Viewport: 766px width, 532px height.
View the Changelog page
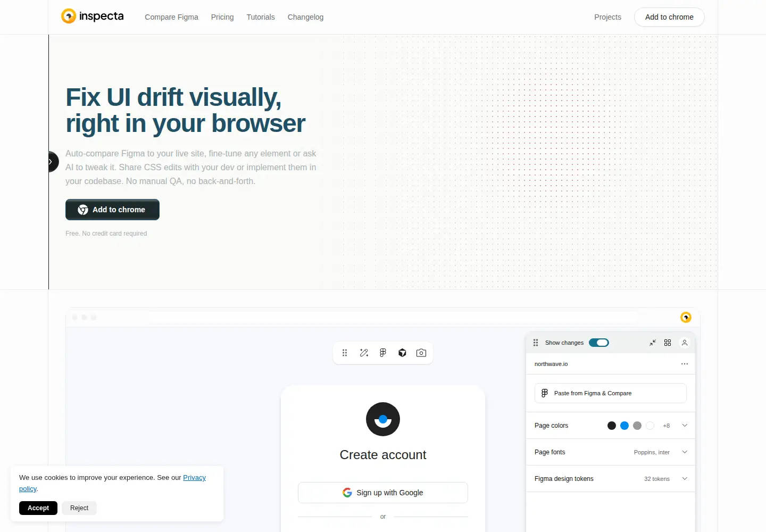[x=305, y=17]
